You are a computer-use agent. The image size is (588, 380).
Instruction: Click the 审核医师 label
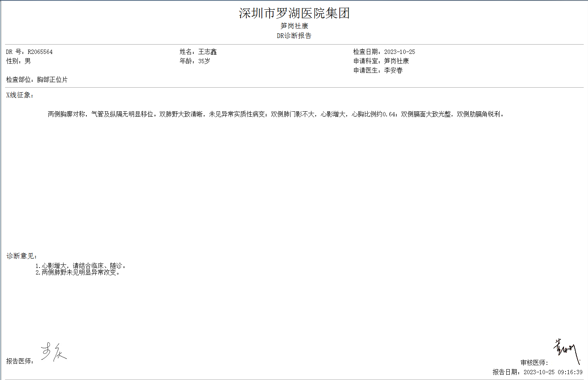(534, 363)
